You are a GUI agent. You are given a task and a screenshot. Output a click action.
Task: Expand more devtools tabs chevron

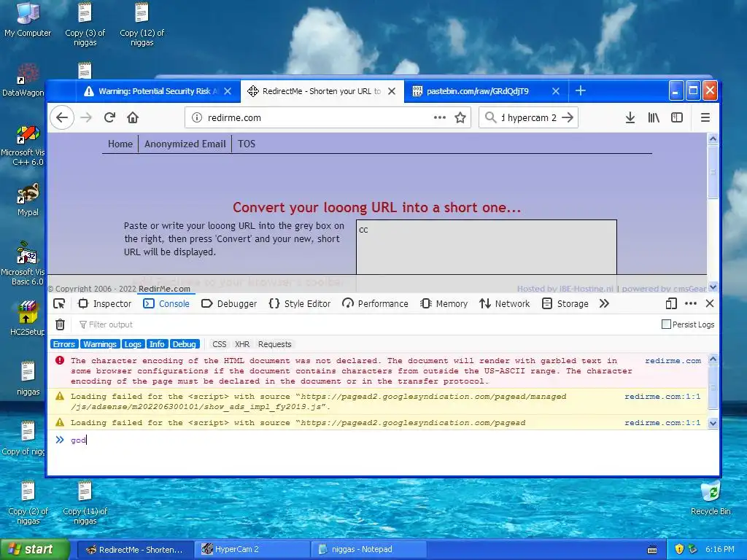pos(604,303)
